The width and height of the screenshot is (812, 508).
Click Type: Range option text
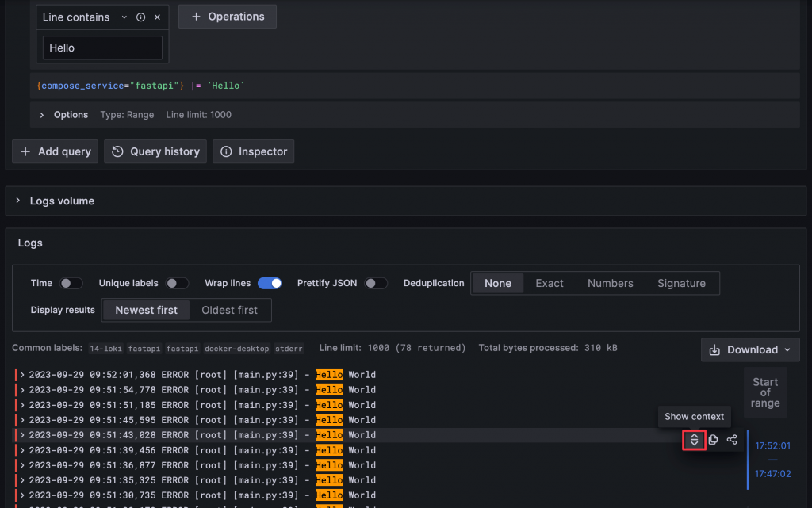pos(127,115)
